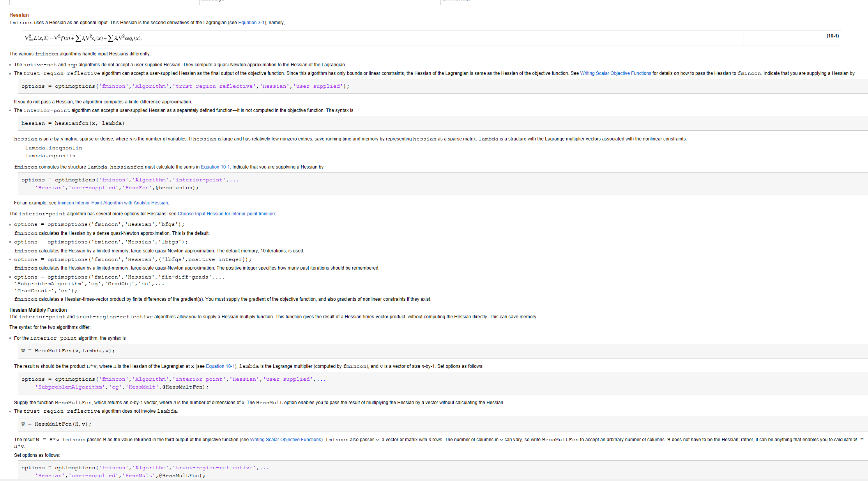Screen dimensions: 868x481
Task: Click the Lagrangian Hessian equation formula
Action: coord(83,38)
